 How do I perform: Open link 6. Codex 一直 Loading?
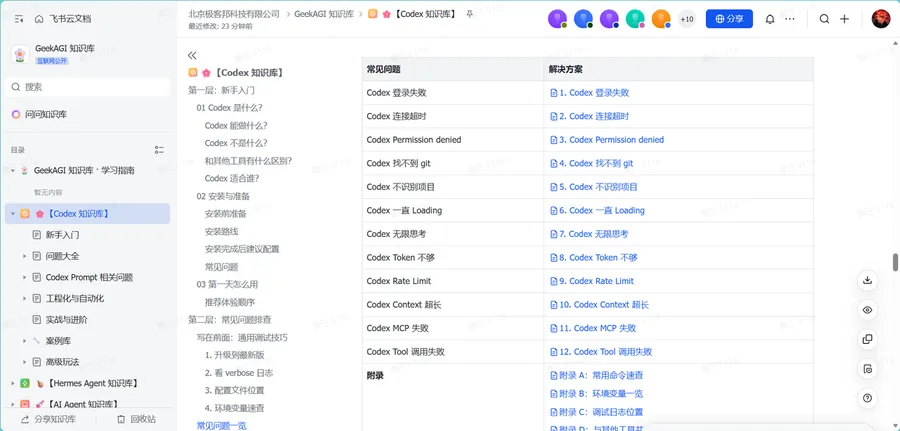602,210
